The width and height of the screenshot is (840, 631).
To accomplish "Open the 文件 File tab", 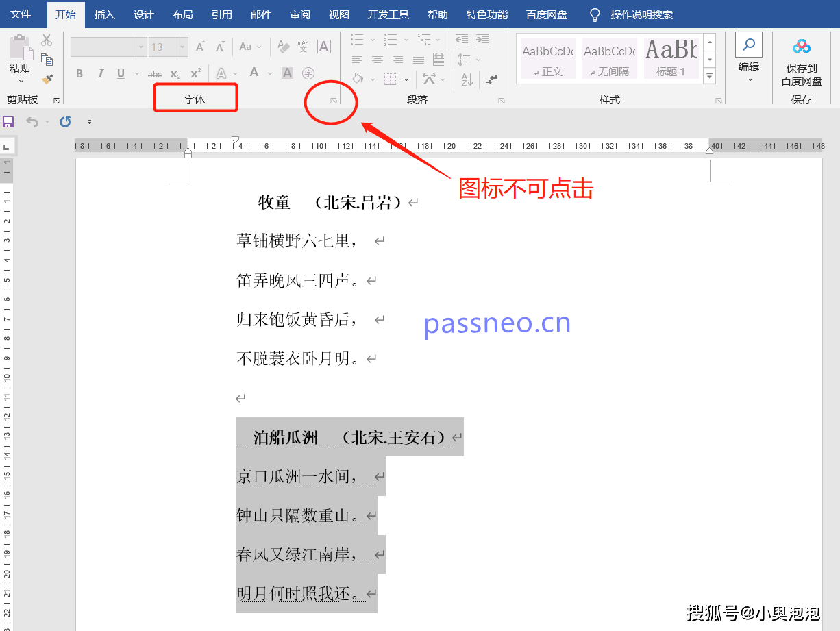I will (x=21, y=14).
